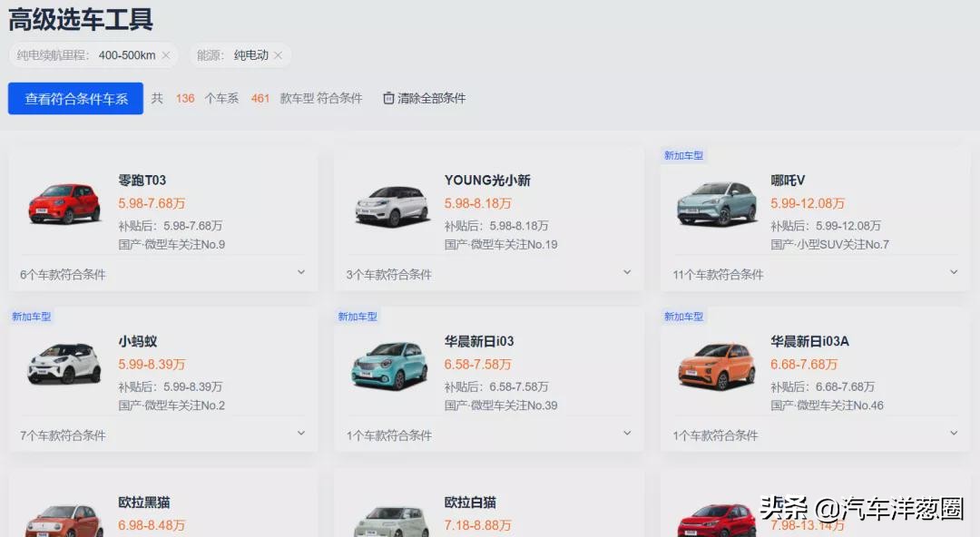The width and height of the screenshot is (980, 537).
Task: Click the 7.18-8.88万 price of 欧拉白猫
Action: point(479,525)
